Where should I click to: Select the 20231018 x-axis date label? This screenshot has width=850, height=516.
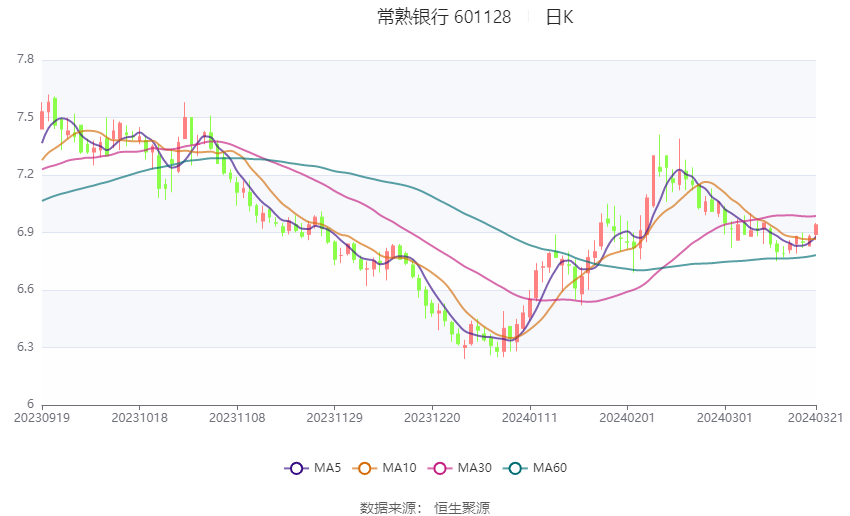pyautogui.click(x=139, y=418)
